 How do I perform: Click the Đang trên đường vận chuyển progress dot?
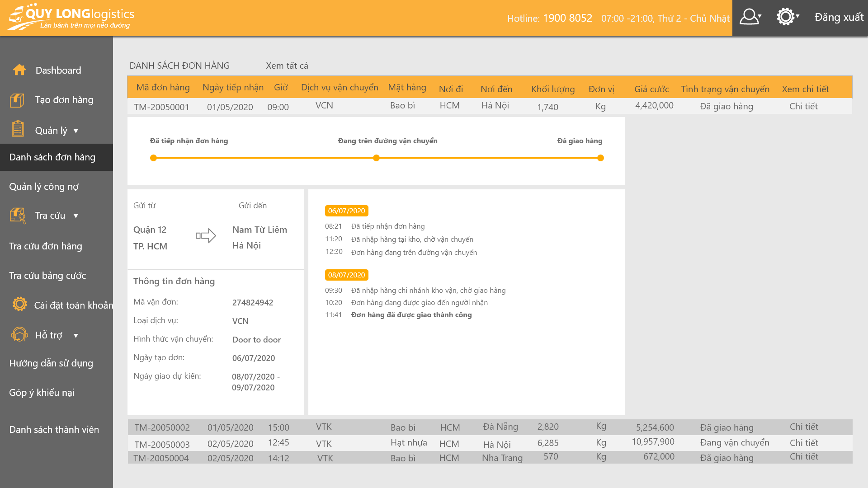click(x=376, y=158)
